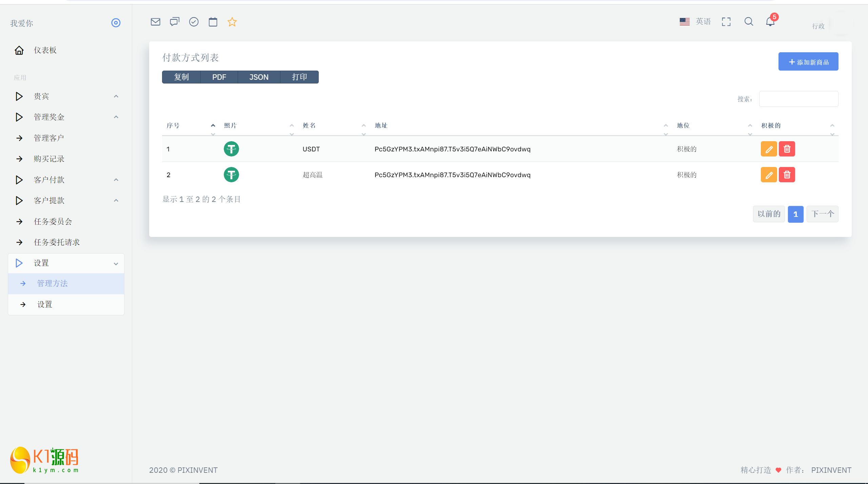
Task: Open 任务委员会 menu item
Action: pos(66,222)
